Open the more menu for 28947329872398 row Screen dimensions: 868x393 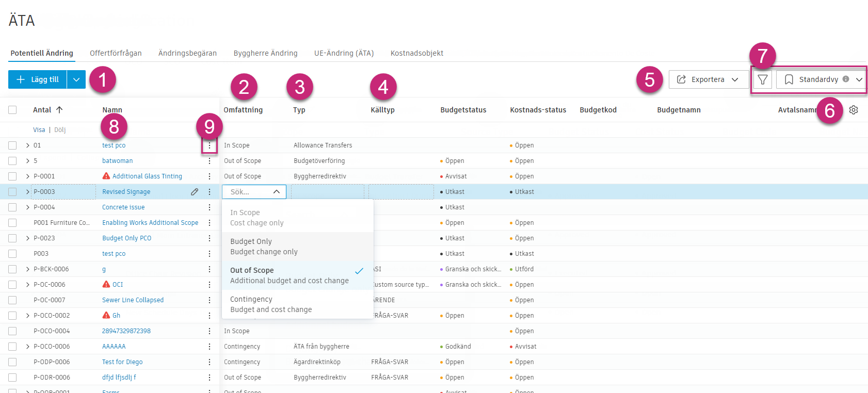coord(210,331)
